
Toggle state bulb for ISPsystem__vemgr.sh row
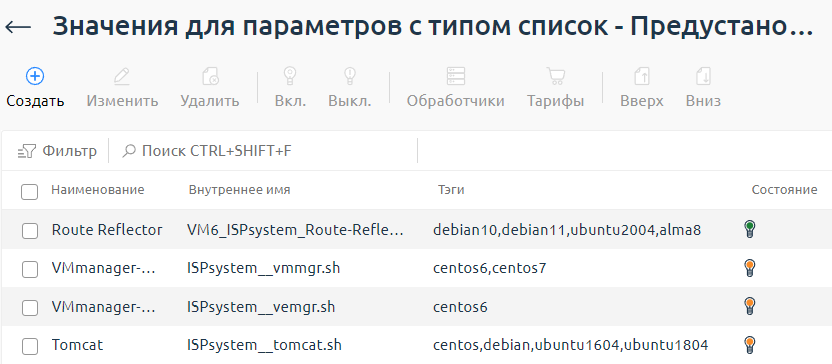pyautogui.click(x=749, y=306)
